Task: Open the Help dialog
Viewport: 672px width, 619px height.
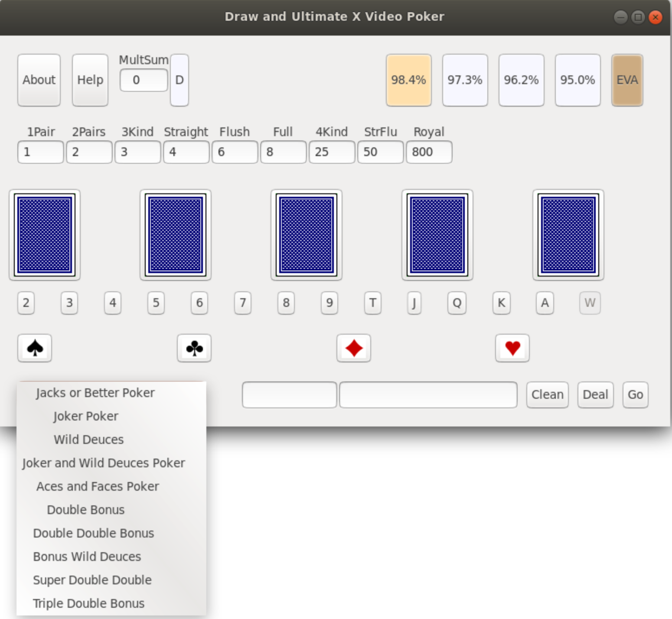Action: click(x=90, y=80)
